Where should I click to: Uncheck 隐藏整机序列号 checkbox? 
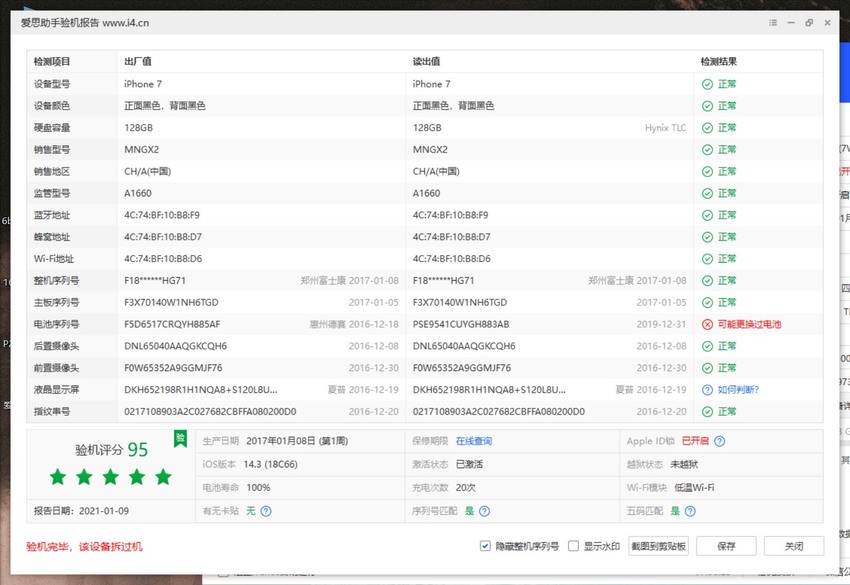tap(485, 546)
